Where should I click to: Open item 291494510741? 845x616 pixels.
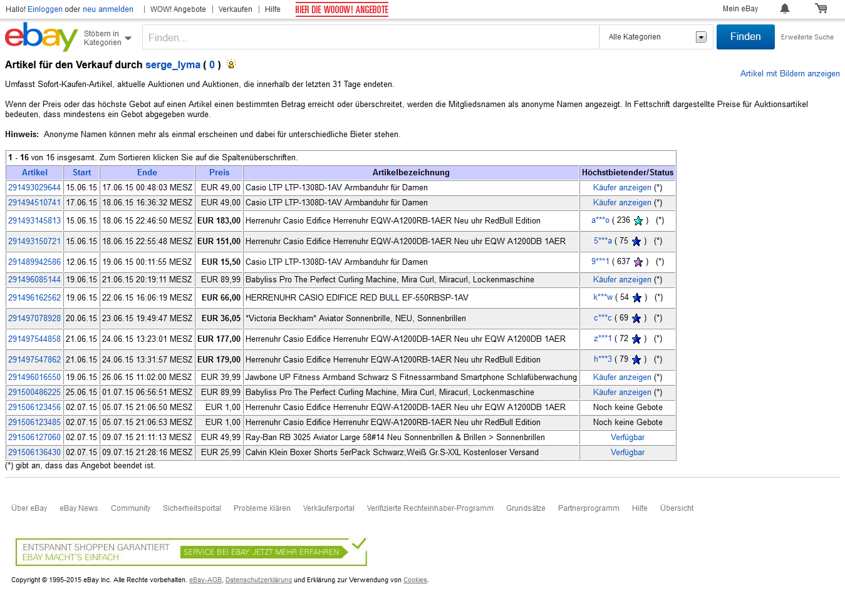[34, 202]
